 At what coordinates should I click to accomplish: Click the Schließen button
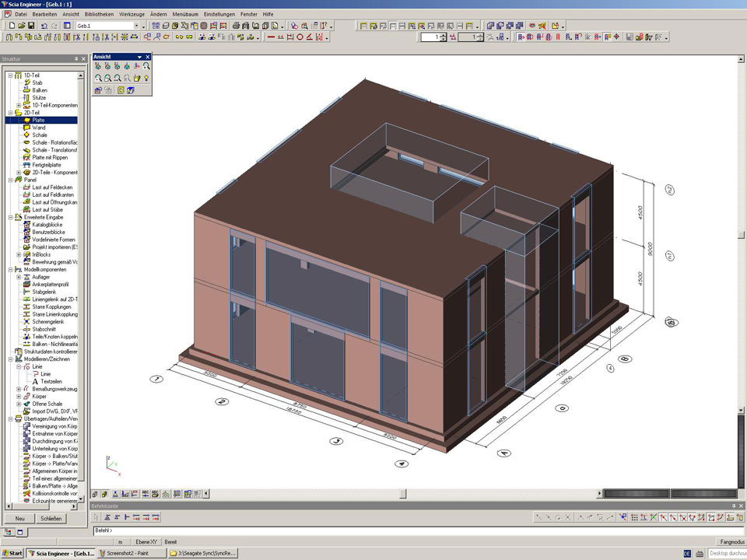(51, 519)
